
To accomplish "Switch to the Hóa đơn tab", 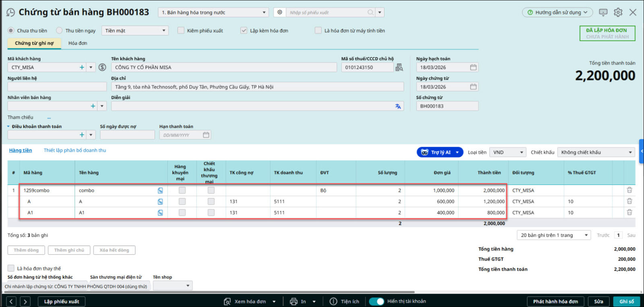I will coord(78,43).
